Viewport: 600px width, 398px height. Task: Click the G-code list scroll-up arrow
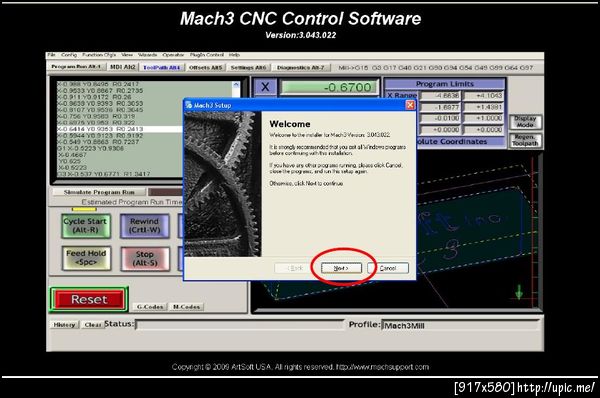click(x=236, y=85)
